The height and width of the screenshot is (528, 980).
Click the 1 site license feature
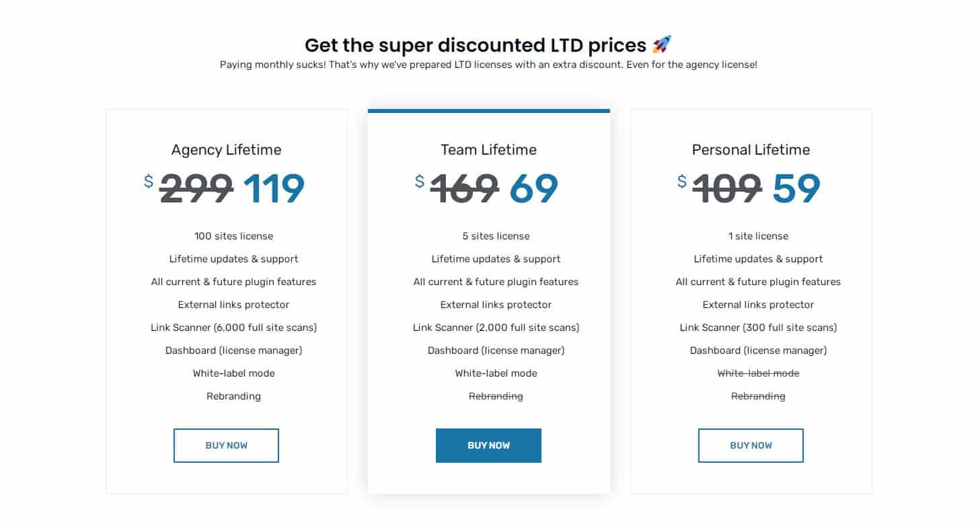click(758, 236)
